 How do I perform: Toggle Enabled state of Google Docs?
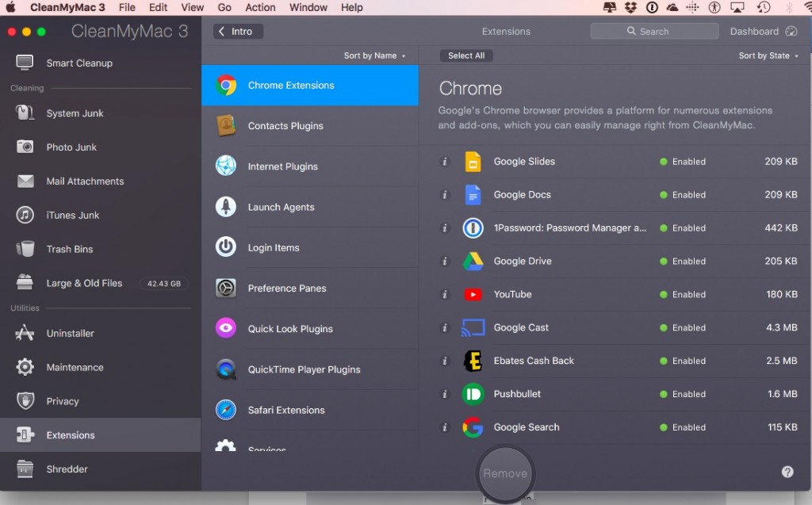[683, 195]
